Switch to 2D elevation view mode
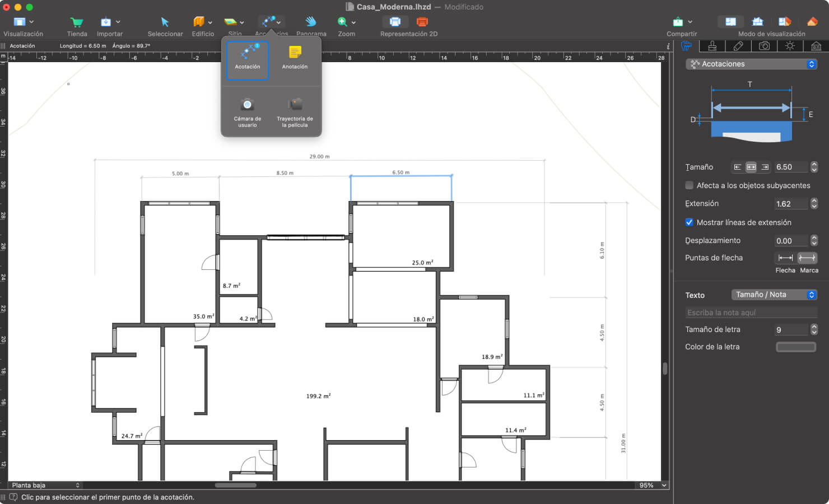Viewport: 829px width, 504px height. (757, 22)
